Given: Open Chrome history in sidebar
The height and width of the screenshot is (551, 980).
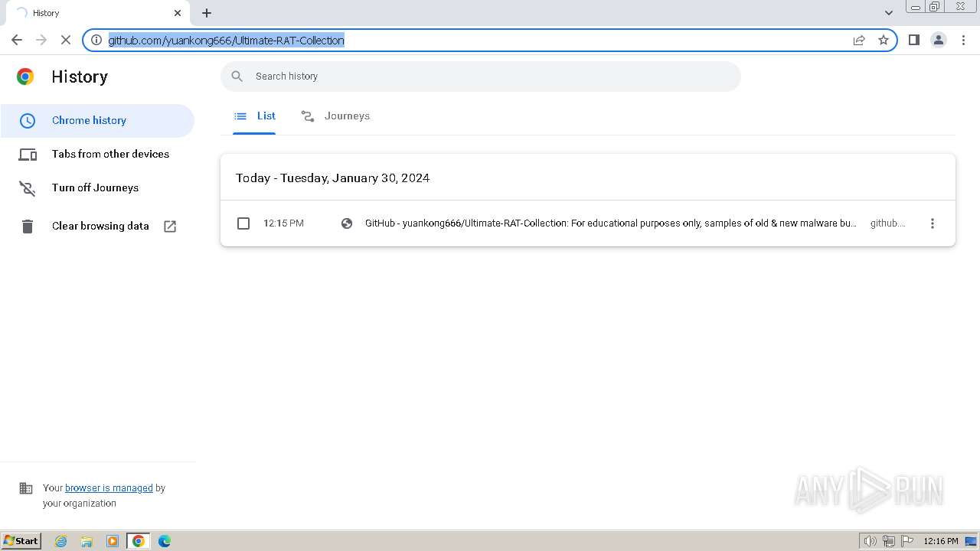Looking at the screenshot, I should 97,120.
